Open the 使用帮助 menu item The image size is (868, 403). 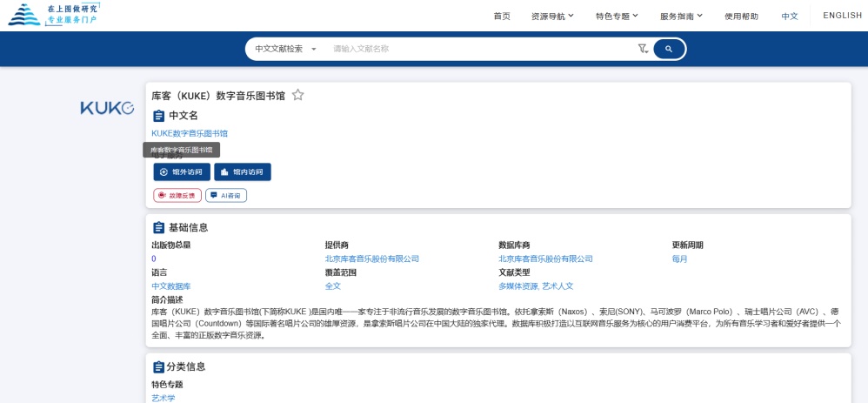point(741,16)
